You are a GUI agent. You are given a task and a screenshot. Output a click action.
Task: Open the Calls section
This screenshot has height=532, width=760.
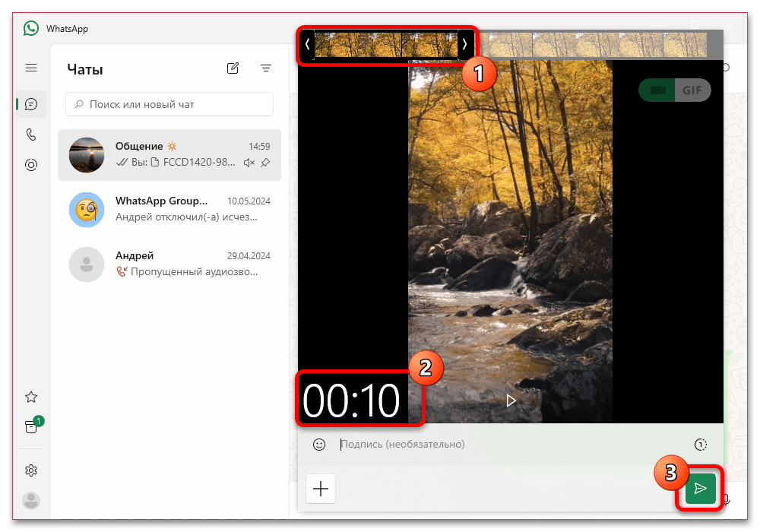point(31,135)
